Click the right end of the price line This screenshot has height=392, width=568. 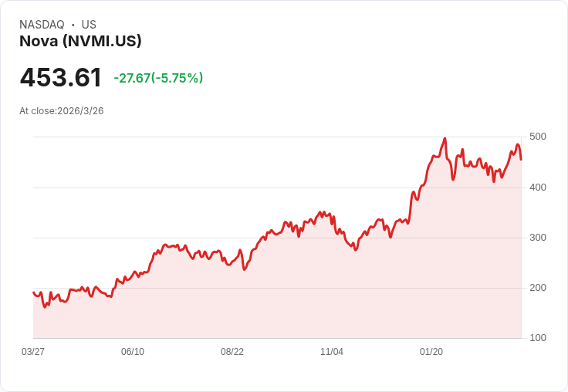point(521,160)
